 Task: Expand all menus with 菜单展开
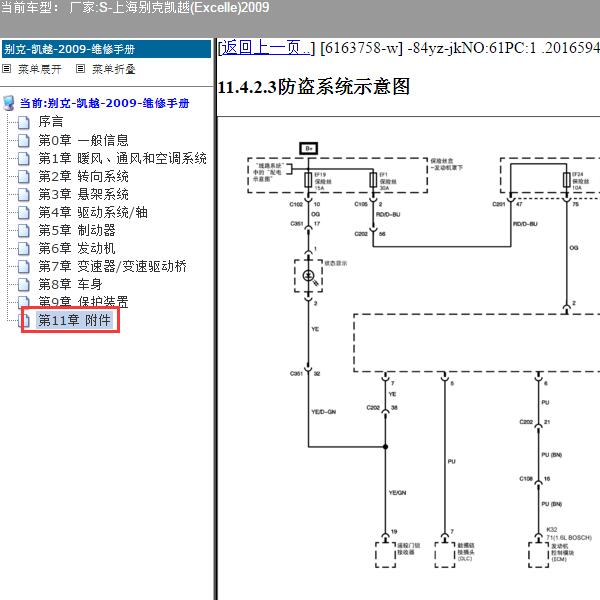click(40, 69)
